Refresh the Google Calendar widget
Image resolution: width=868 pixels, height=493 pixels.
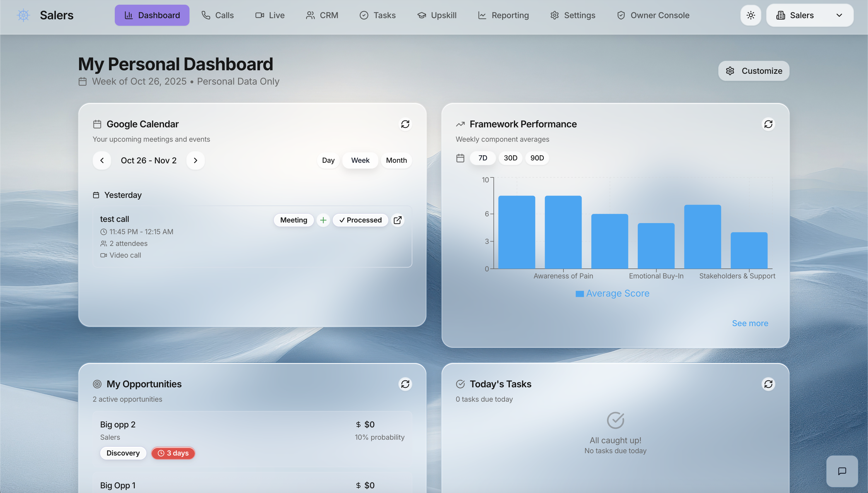click(x=405, y=124)
